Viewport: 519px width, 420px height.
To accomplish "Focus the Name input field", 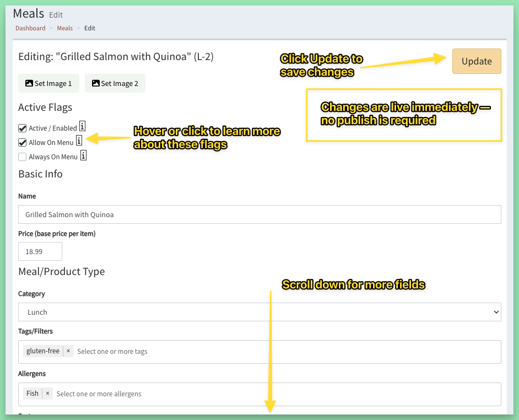I will [259, 214].
